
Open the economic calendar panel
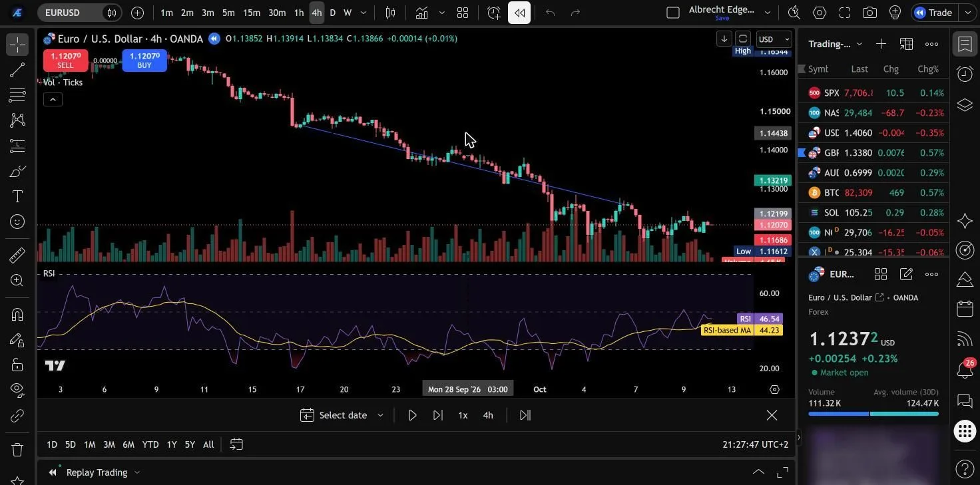tap(965, 309)
